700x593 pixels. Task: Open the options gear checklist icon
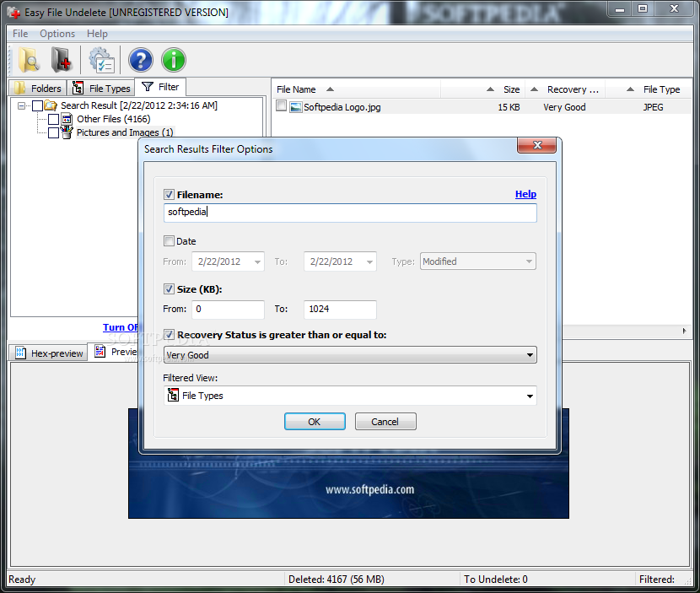tap(102, 60)
